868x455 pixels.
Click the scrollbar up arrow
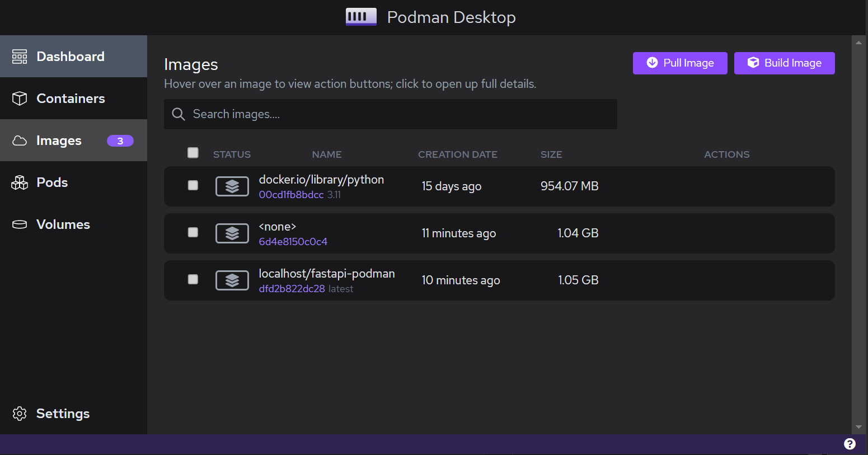[859, 42]
